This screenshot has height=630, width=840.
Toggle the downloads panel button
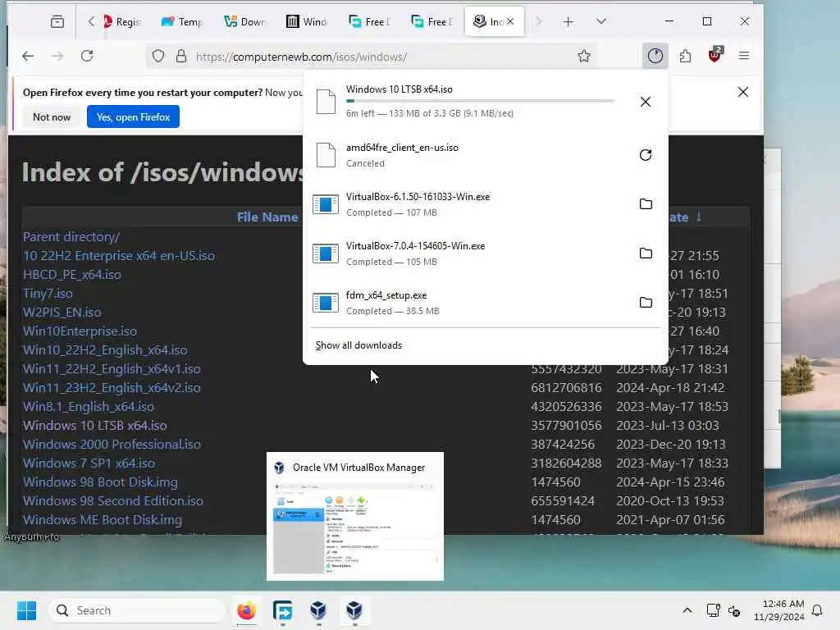tap(655, 56)
